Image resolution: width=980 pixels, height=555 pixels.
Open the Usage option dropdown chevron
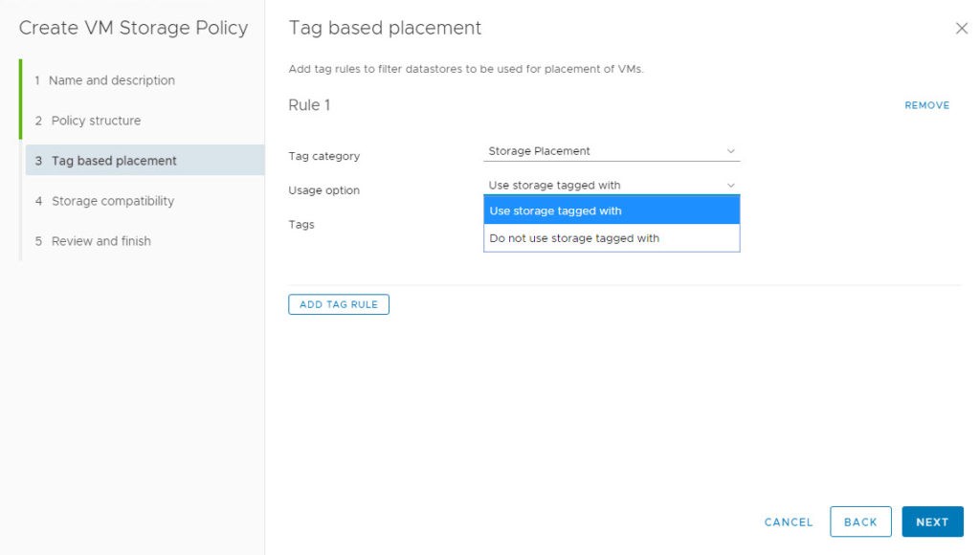click(731, 184)
